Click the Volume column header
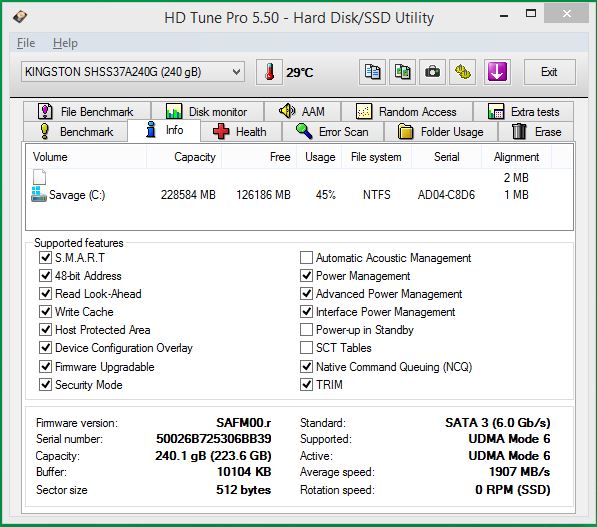This screenshot has width=597, height=527. point(86,157)
